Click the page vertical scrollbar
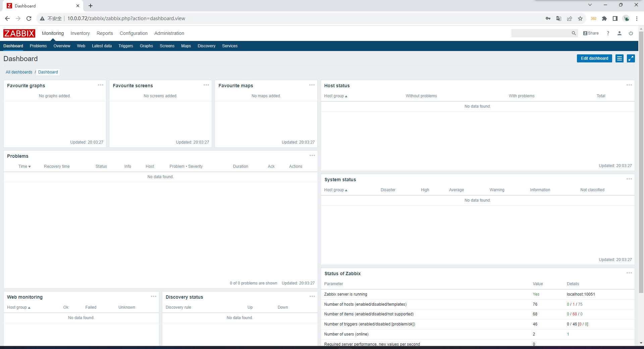The height and width of the screenshot is (349, 644). (x=641, y=162)
